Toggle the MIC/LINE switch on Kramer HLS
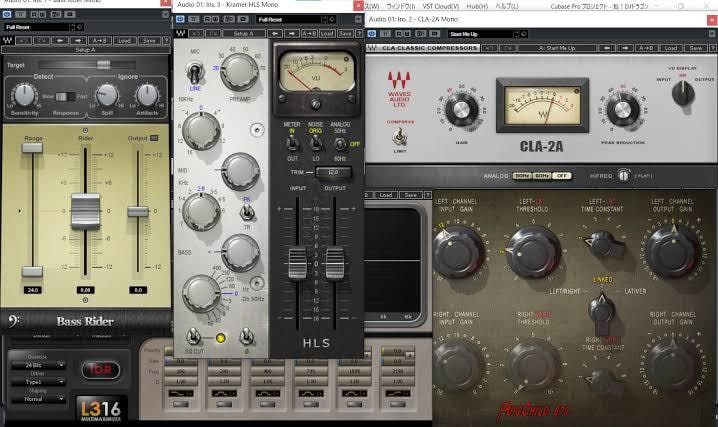This screenshot has width=718, height=427. [195, 72]
